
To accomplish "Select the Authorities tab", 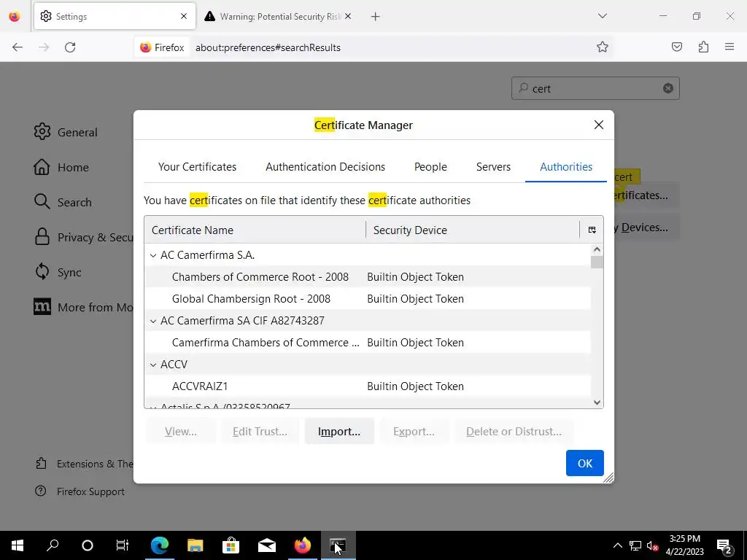I will click(566, 167).
